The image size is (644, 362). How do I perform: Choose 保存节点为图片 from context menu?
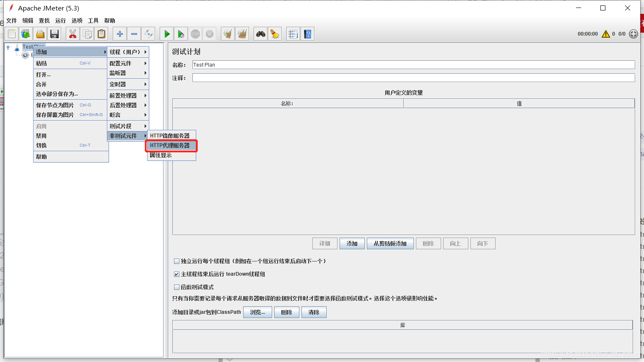70,105
